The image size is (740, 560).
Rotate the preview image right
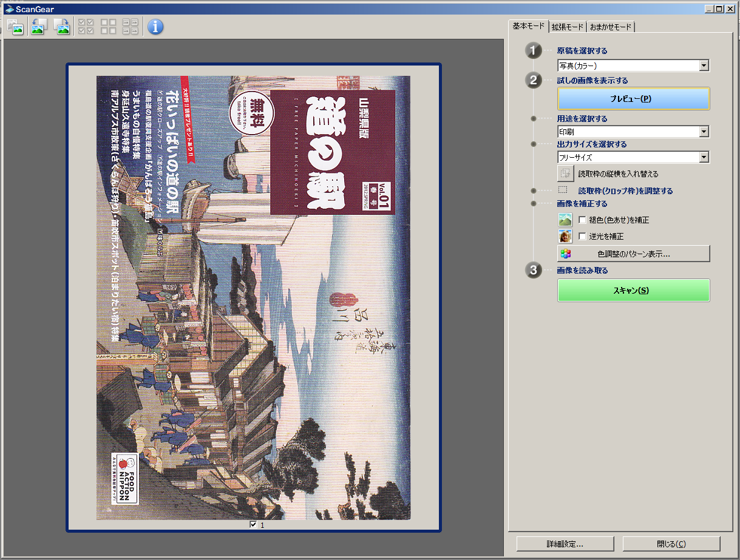click(x=62, y=27)
